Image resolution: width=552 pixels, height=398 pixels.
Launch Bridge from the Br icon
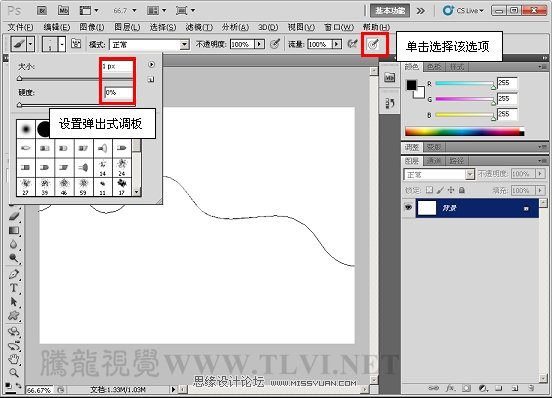[42, 11]
